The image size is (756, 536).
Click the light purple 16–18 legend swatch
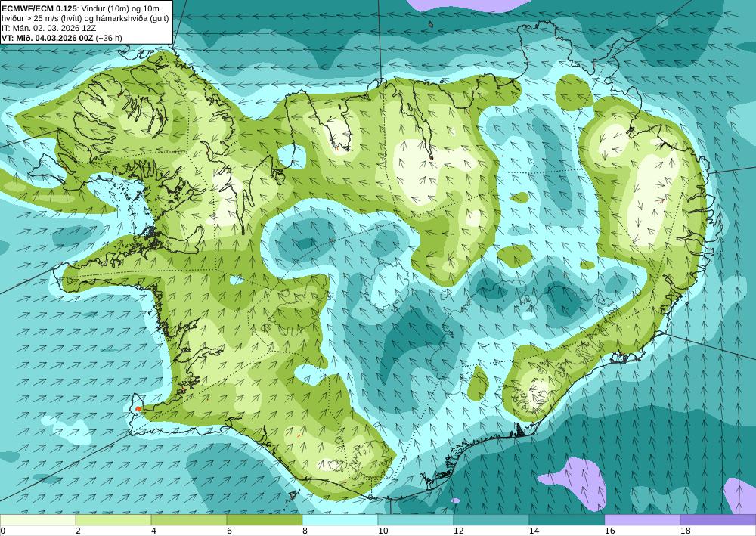(x=642, y=520)
